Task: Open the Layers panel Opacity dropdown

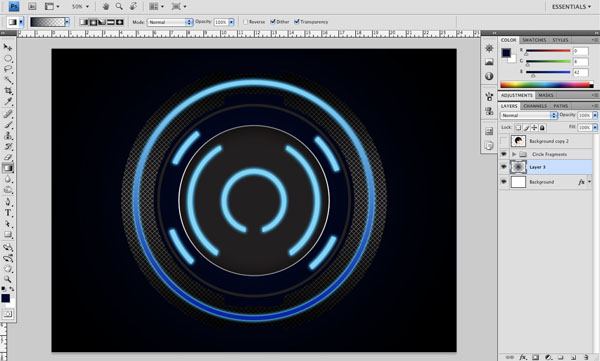Action: [x=595, y=115]
